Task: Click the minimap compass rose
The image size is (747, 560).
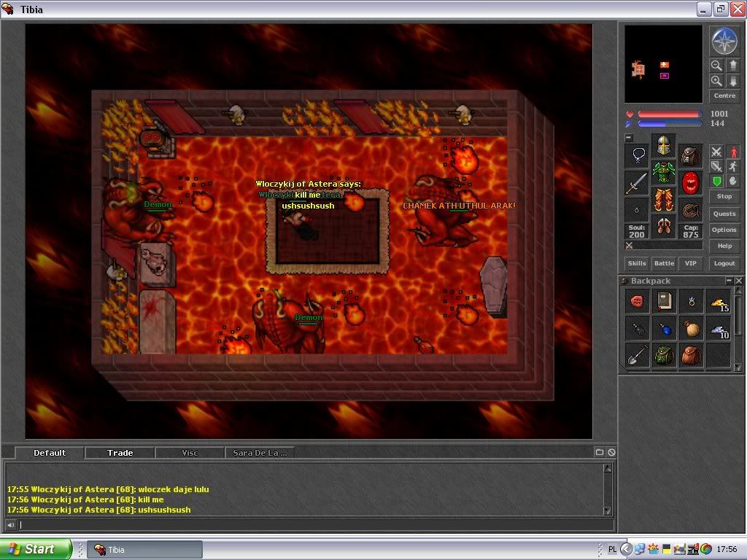Action: [x=724, y=41]
